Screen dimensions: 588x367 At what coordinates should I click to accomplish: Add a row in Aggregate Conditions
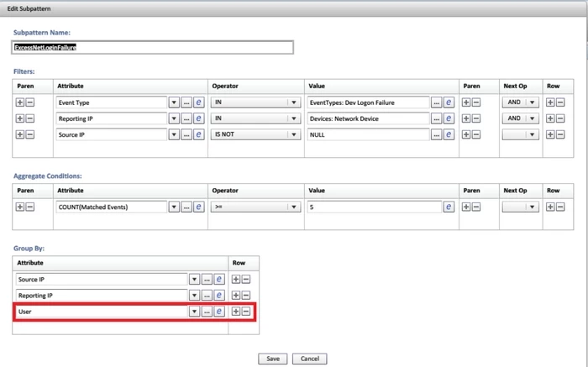point(550,207)
